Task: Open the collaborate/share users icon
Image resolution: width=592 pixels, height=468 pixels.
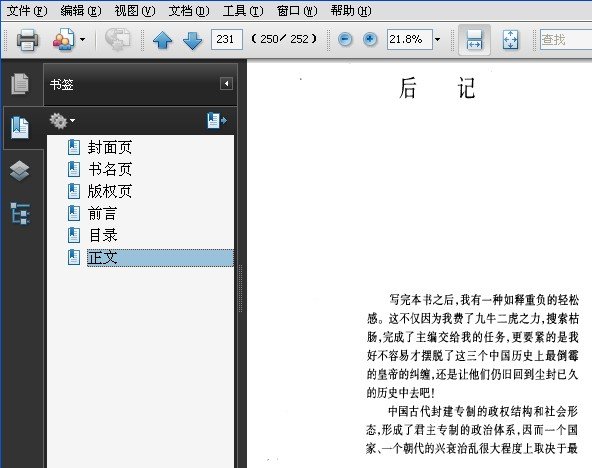Action: 63,39
